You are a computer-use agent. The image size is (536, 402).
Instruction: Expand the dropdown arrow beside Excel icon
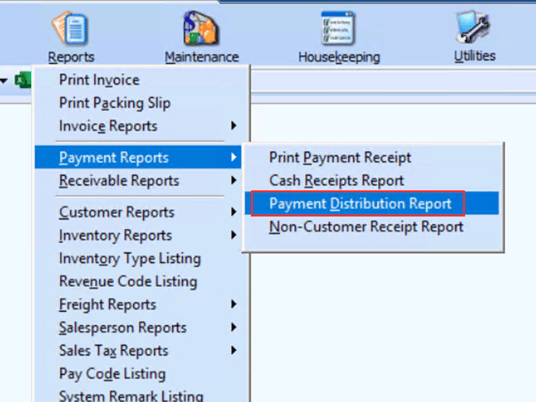(x=4, y=81)
